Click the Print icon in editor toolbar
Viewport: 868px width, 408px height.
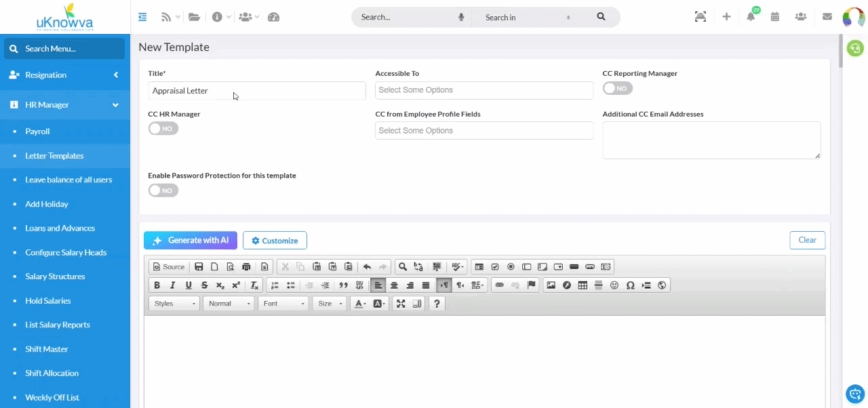coord(246,266)
